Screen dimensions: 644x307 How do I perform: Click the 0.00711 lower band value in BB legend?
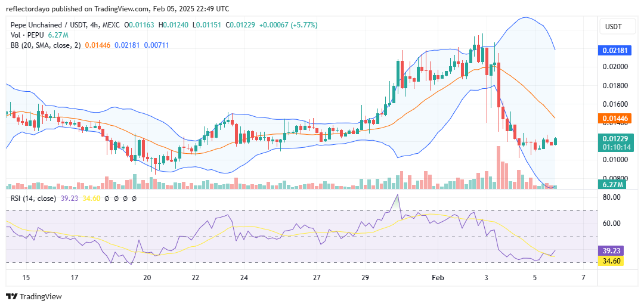[156, 45]
